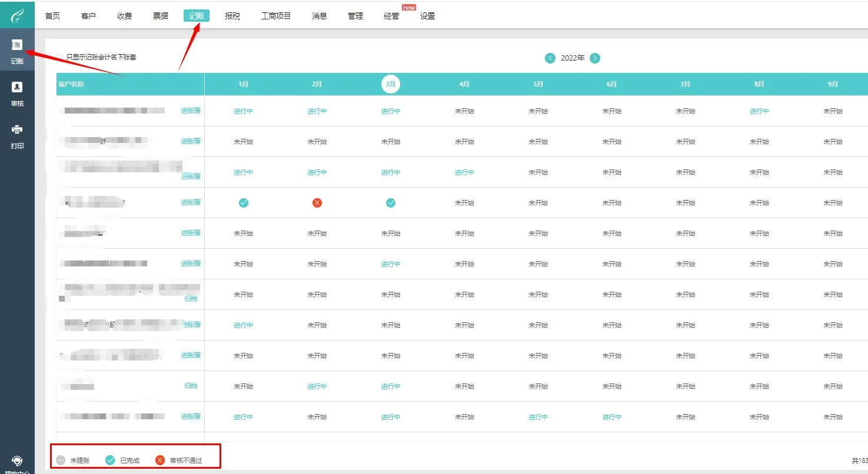Click 归档 link in the tenth customer row
868x474 pixels.
[191, 386]
